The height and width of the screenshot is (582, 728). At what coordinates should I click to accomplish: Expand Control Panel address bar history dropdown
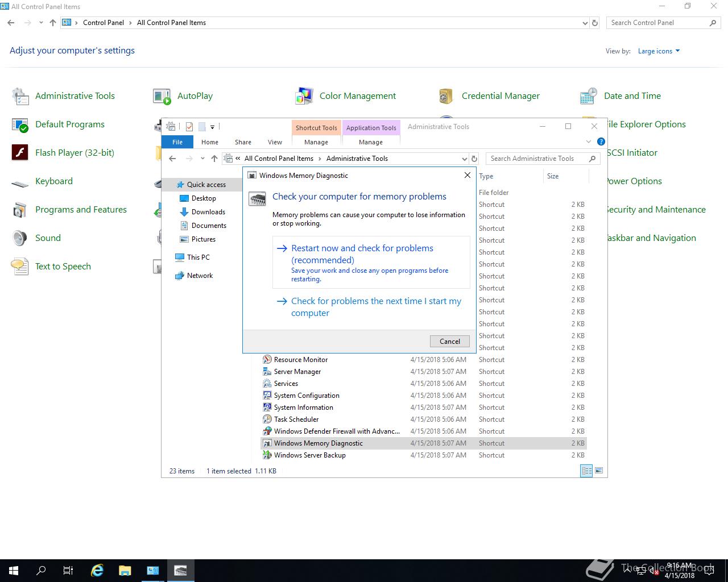[585, 23]
